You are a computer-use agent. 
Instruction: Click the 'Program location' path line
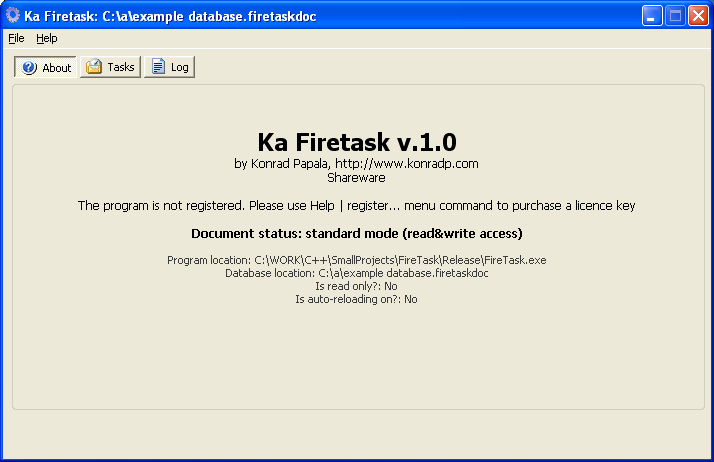click(357, 260)
